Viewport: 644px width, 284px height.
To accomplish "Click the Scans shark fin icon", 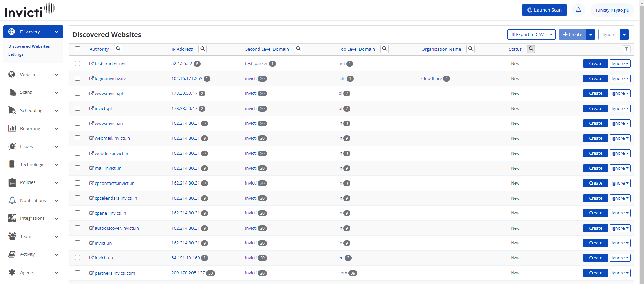I will point(13,92).
